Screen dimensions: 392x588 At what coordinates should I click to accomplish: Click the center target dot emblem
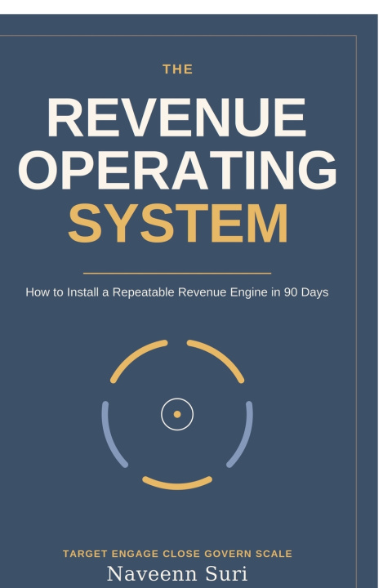[x=177, y=414]
